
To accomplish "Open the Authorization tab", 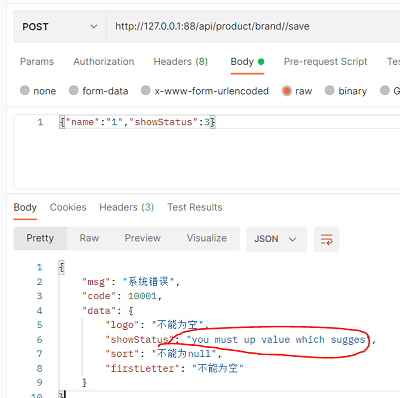I will [104, 62].
